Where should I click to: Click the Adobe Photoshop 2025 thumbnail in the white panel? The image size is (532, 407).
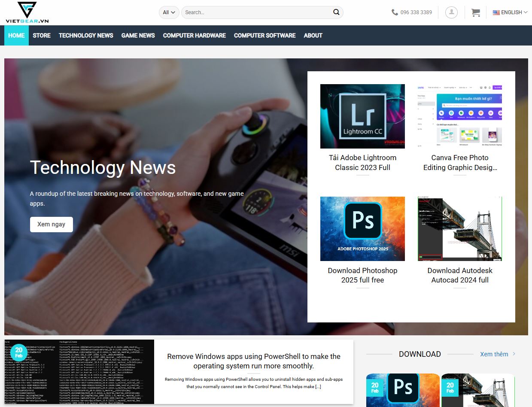[x=362, y=228]
